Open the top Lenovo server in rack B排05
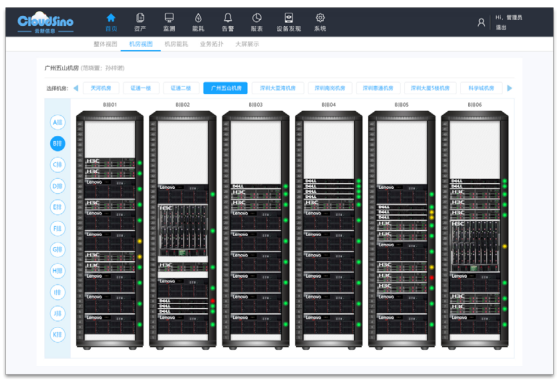The image size is (560, 381). click(402, 194)
